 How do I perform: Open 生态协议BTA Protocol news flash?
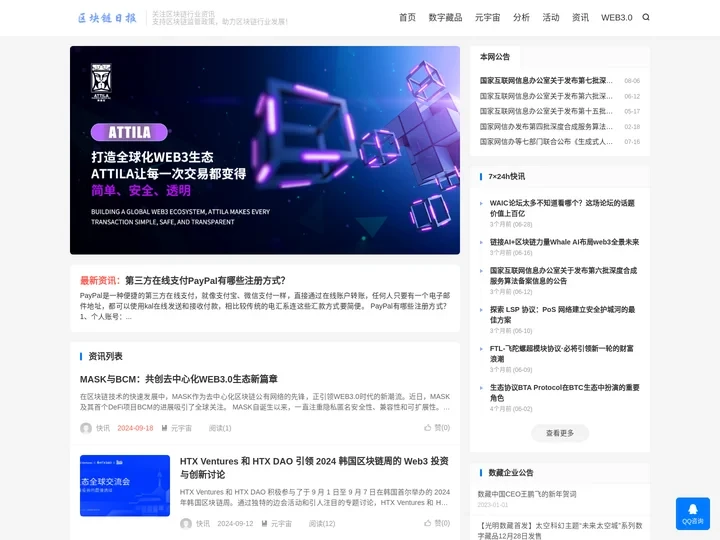[564, 393]
